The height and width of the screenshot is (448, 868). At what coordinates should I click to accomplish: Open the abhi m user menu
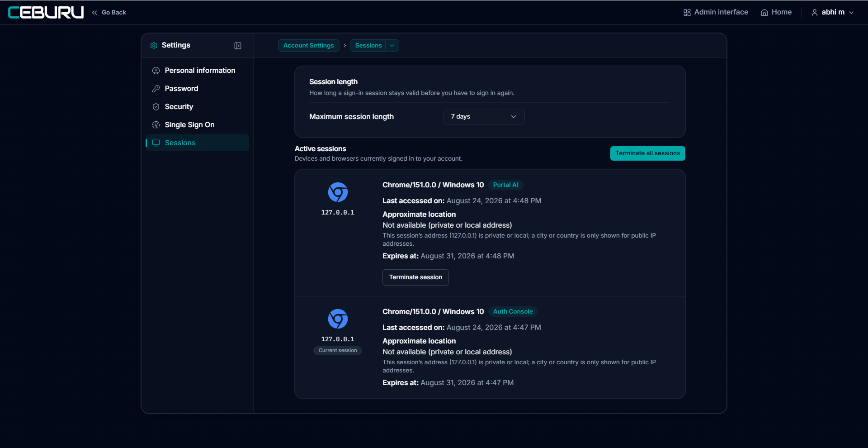click(832, 13)
